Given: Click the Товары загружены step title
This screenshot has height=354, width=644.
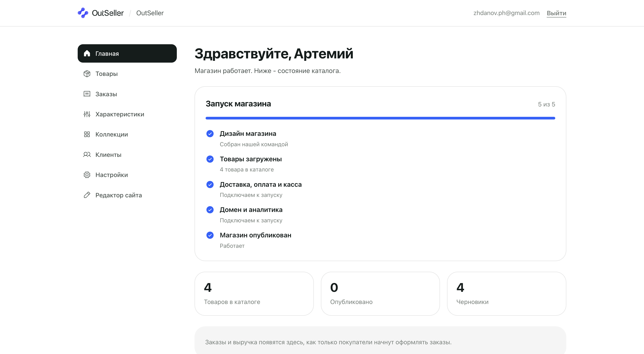Looking at the screenshot, I should 251,159.
